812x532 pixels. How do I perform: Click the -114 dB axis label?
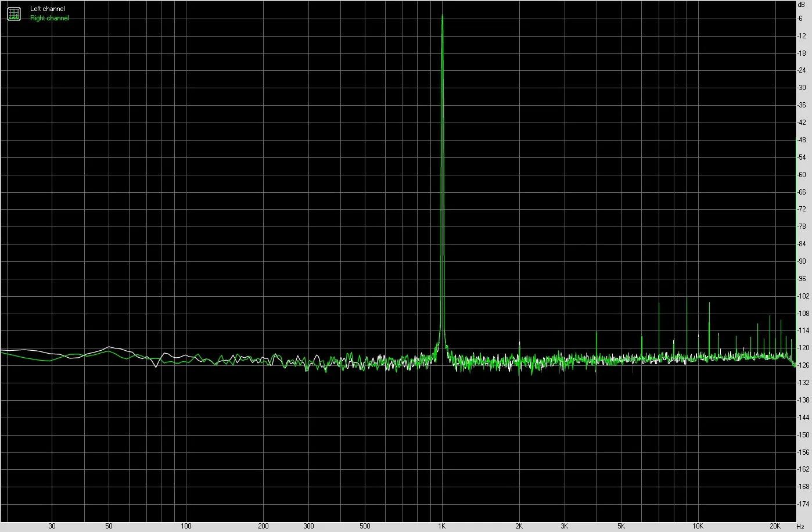[803, 330]
